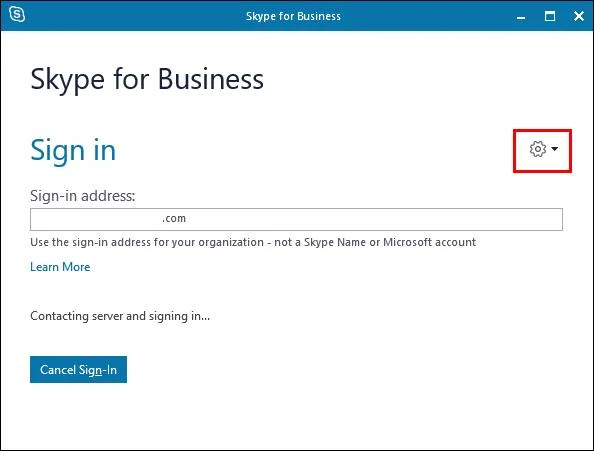Minimize the Skype for Business window
This screenshot has width=594, height=451.
point(521,17)
